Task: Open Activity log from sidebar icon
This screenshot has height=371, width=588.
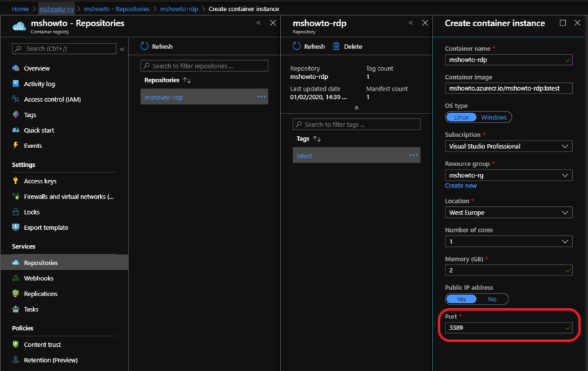Action: coord(16,84)
